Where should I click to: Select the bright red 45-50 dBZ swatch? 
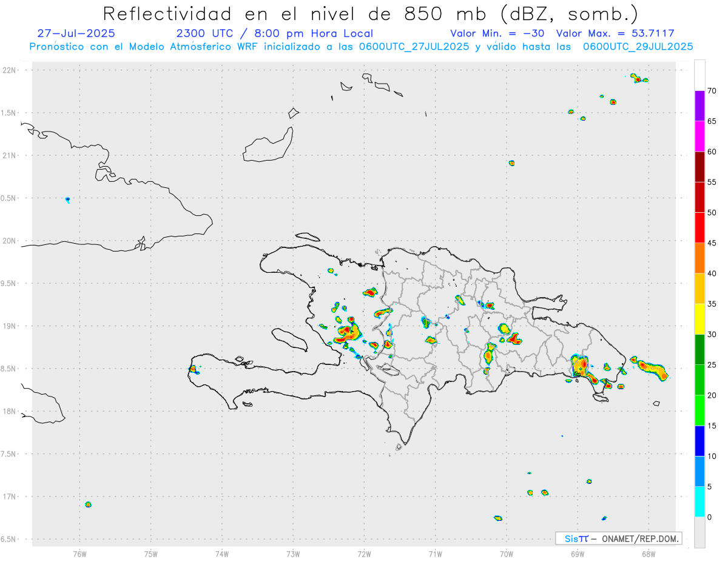pos(699,228)
